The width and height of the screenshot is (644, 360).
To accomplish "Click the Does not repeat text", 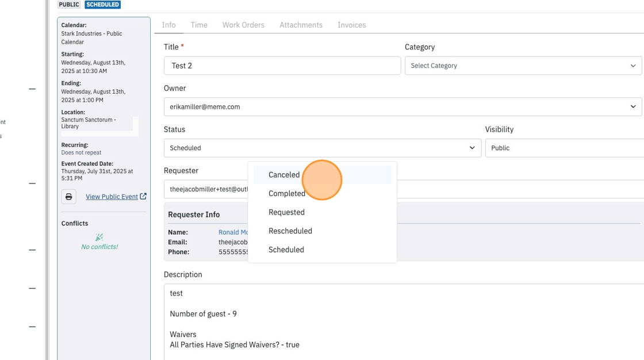I will coord(81,152).
